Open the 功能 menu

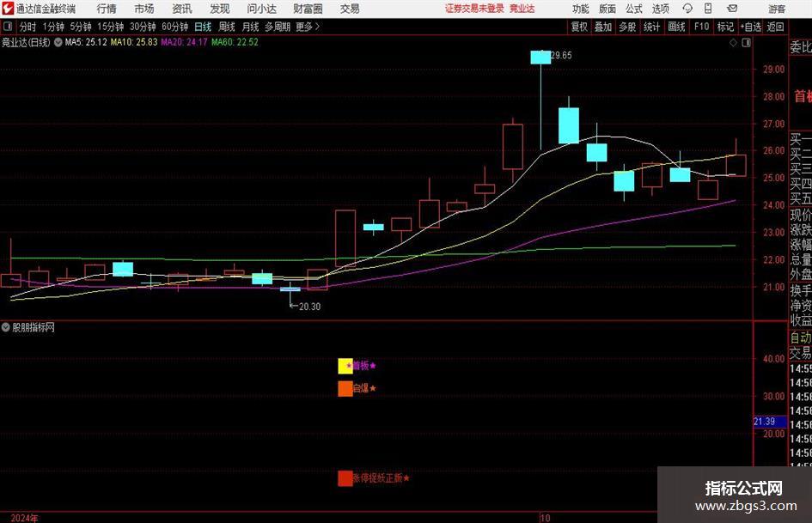click(581, 9)
